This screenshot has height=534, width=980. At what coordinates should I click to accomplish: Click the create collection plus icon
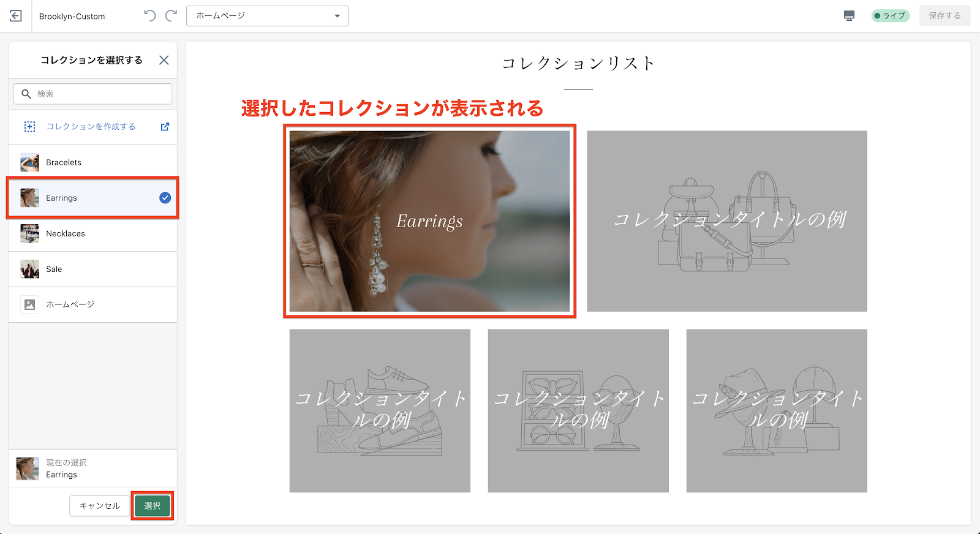[x=29, y=127]
